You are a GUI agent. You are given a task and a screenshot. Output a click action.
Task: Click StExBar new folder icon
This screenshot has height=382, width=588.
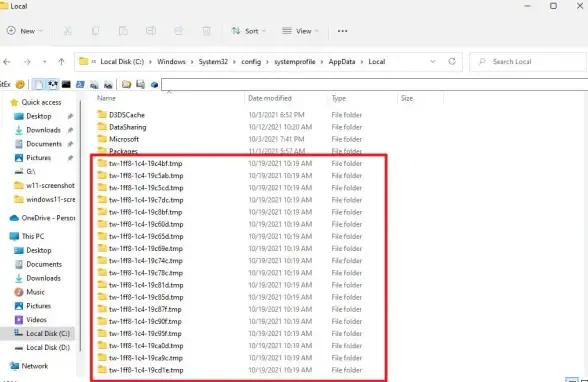tap(126, 84)
